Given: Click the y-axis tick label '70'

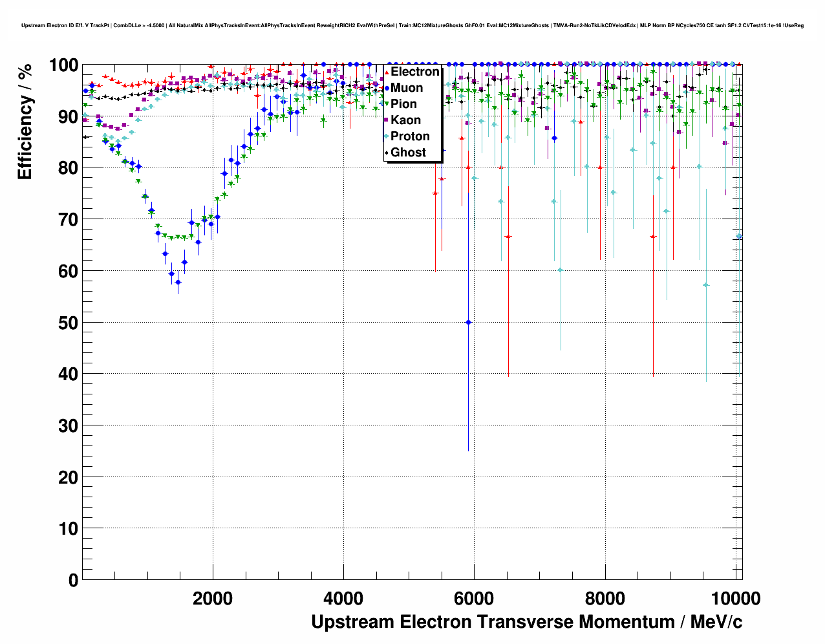Looking at the screenshot, I should coord(69,220).
